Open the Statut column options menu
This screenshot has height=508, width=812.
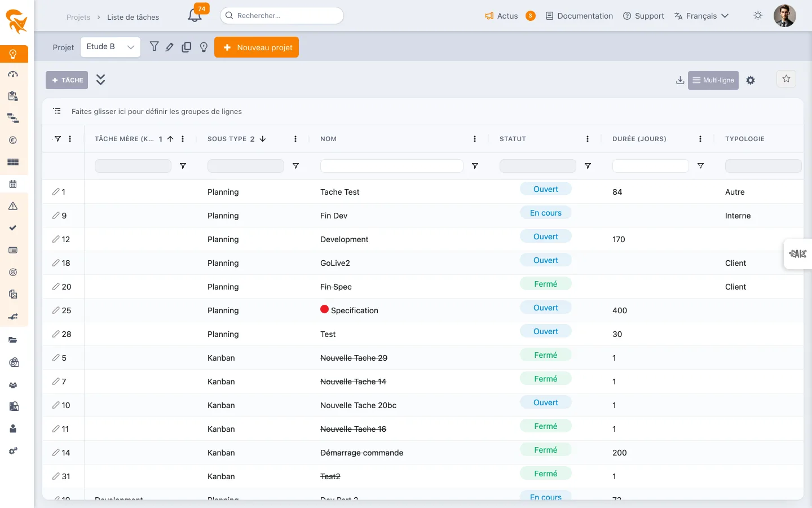588,139
